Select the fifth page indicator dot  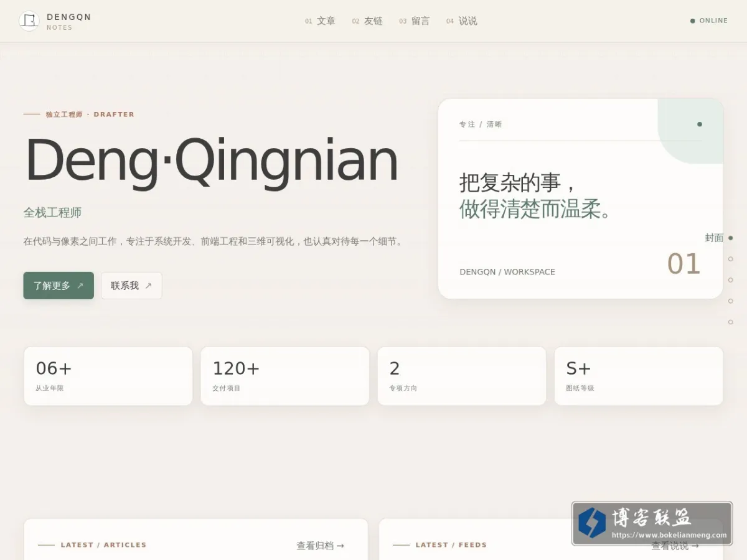[x=731, y=322]
